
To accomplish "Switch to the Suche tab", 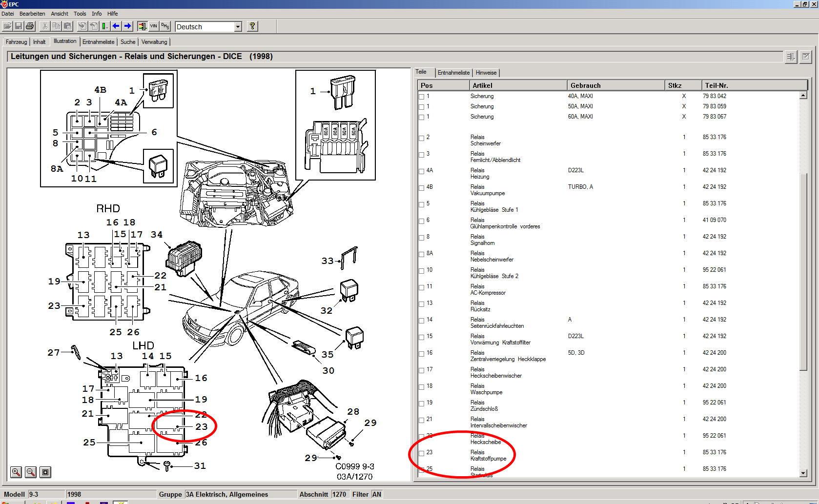I will (128, 42).
